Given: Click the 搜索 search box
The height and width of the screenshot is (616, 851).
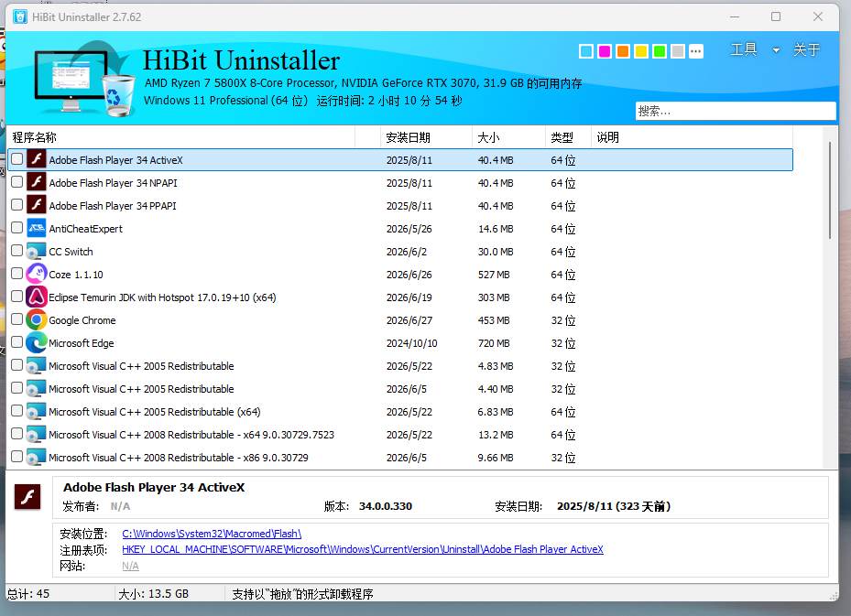Looking at the screenshot, I should (x=736, y=111).
